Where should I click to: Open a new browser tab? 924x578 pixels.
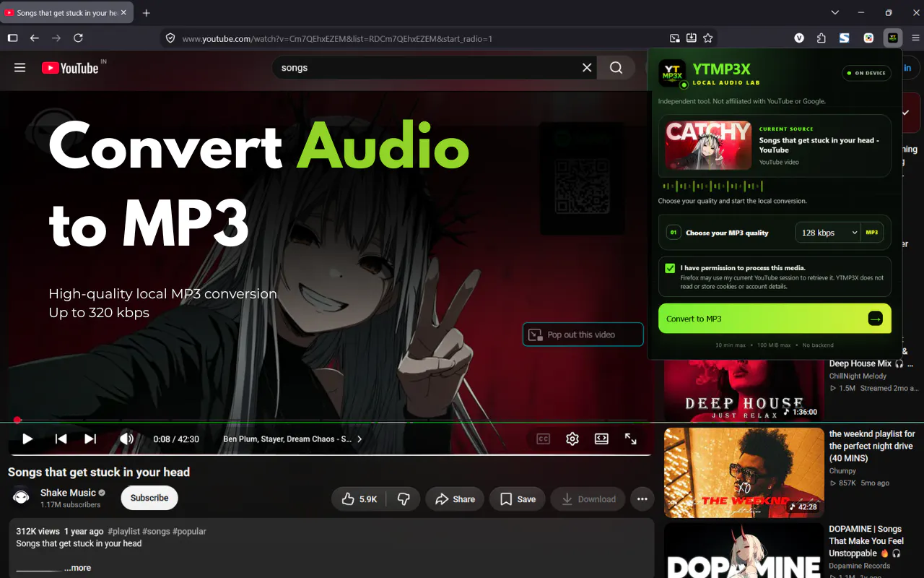click(147, 13)
